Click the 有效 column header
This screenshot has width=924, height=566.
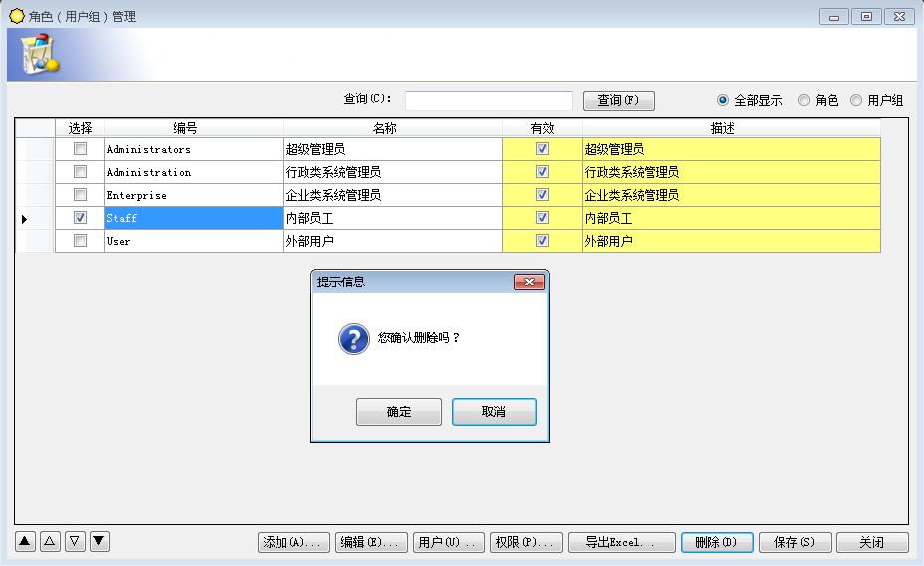click(542, 128)
